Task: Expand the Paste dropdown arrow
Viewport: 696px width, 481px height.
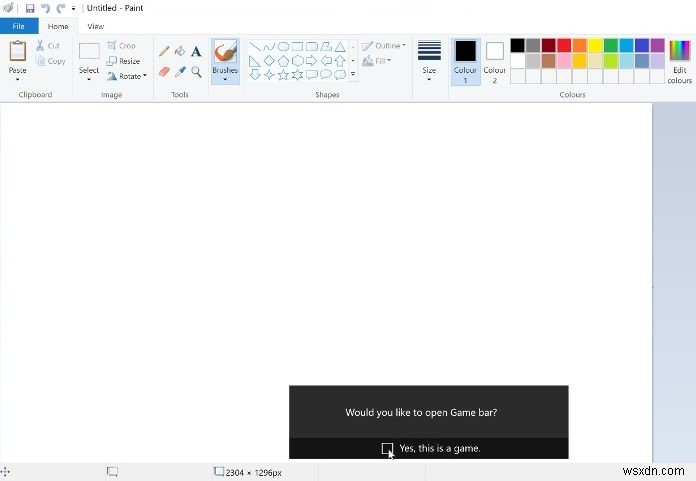Action: [18, 80]
